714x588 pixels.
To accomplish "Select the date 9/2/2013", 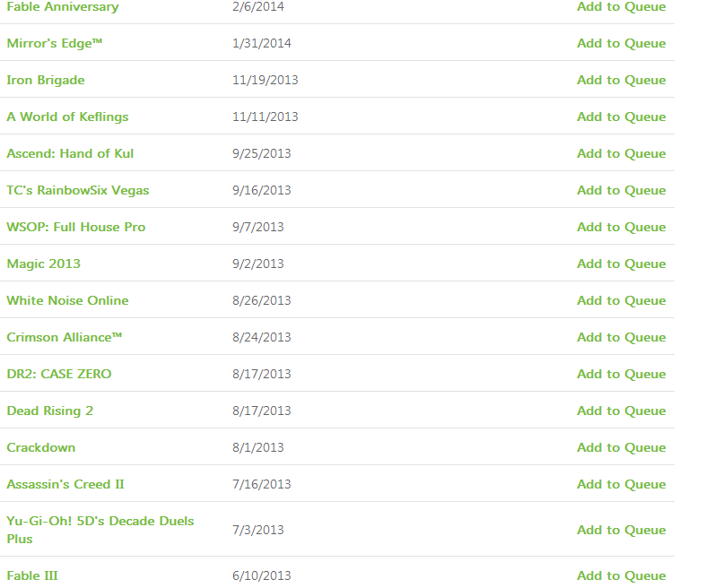I will tap(258, 264).
